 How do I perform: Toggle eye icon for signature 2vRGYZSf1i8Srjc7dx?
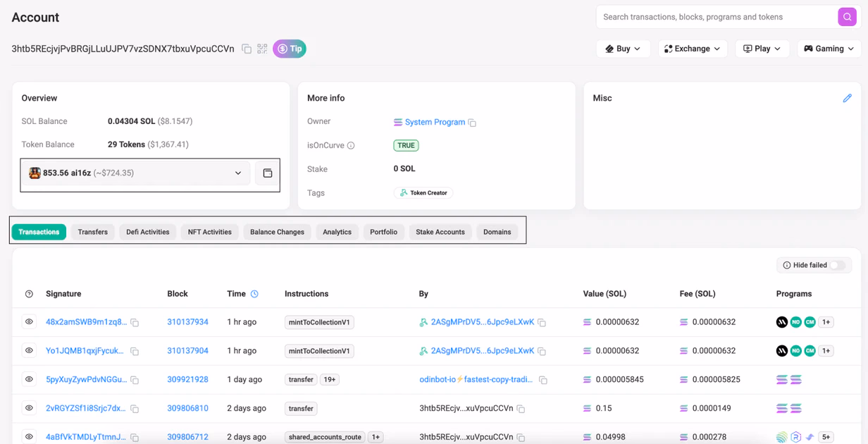click(x=29, y=408)
